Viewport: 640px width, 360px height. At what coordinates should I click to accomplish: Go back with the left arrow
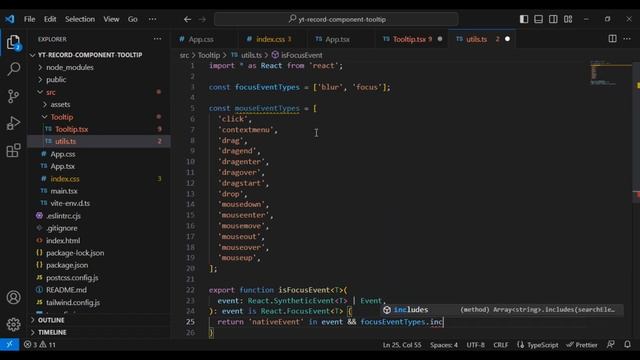(187, 19)
